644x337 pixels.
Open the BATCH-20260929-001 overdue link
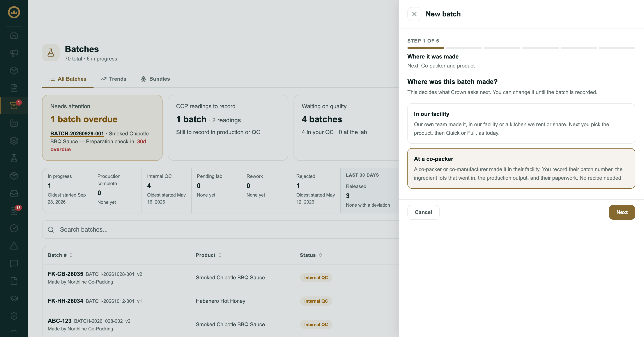tap(77, 133)
